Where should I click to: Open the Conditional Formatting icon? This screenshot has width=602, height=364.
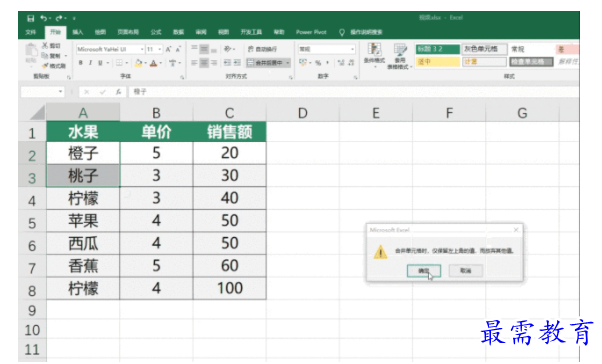click(374, 55)
